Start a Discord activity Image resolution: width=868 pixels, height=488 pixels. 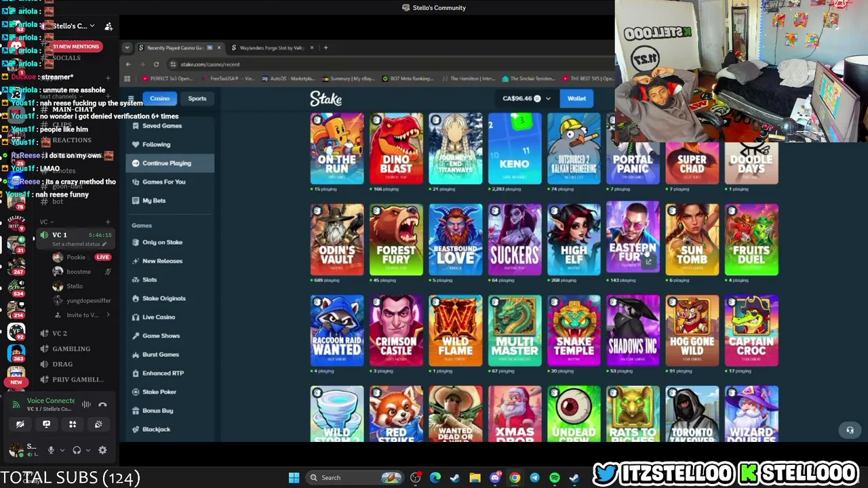(x=73, y=424)
